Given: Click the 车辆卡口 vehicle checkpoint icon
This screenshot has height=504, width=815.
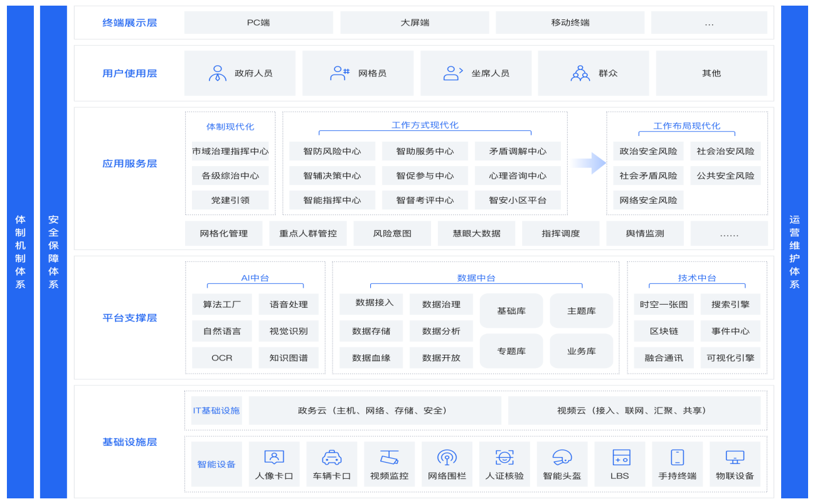Looking at the screenshot, I should [331, 456].
